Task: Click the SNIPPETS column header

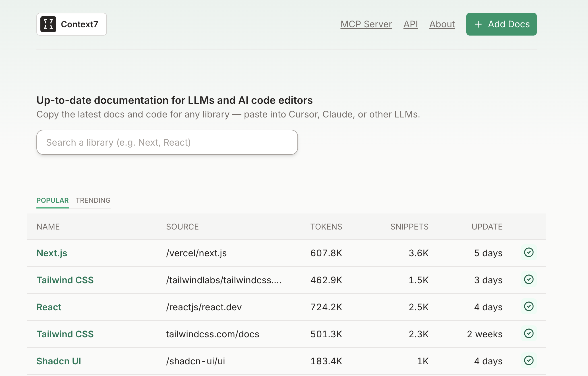Action: 409,227
